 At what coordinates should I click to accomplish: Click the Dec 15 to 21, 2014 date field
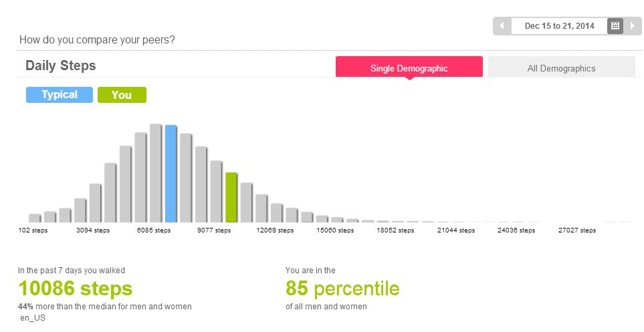coord(559,26)
